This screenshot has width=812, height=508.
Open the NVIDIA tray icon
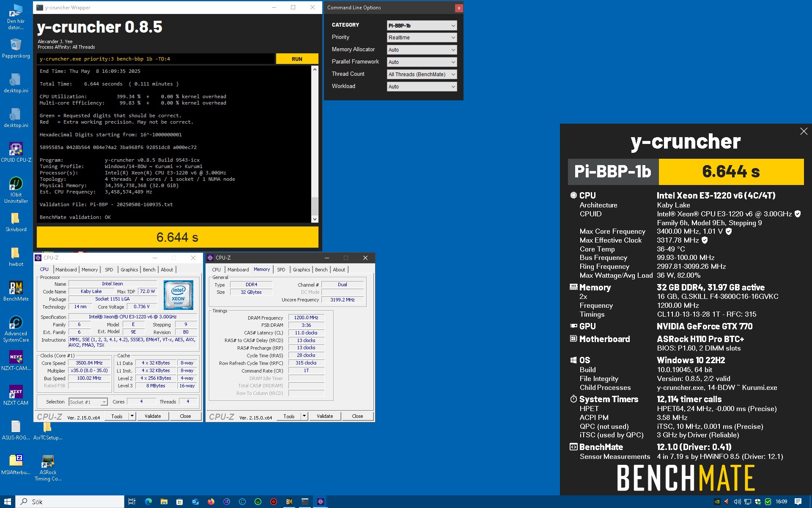[717, 502]
